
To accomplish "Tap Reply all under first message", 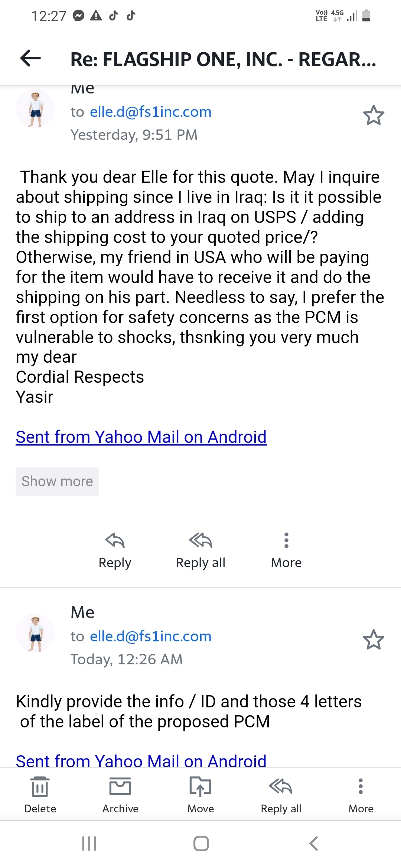I will (200, 550).
